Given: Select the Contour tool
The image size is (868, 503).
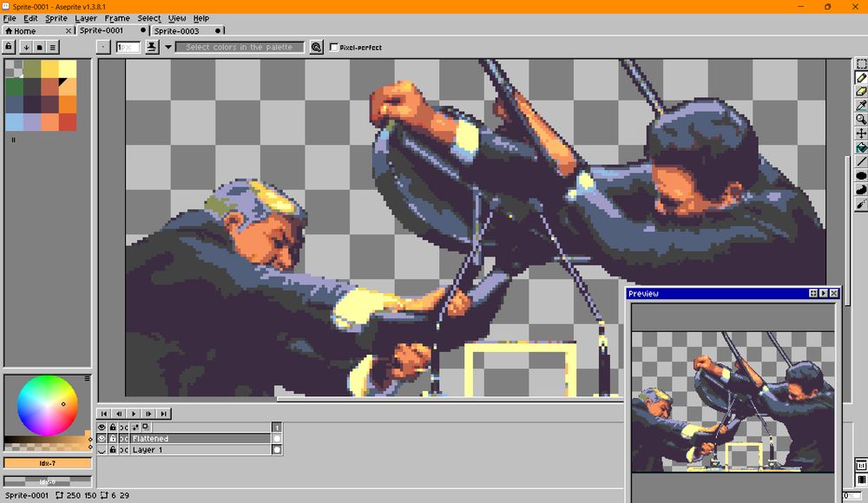Looking at the screenshot, I should click(x=861, y=190).
